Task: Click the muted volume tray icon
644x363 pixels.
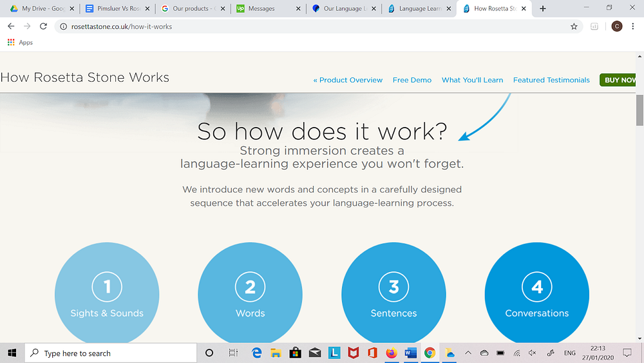Action: pyautogui.click(x=533, y=353)
